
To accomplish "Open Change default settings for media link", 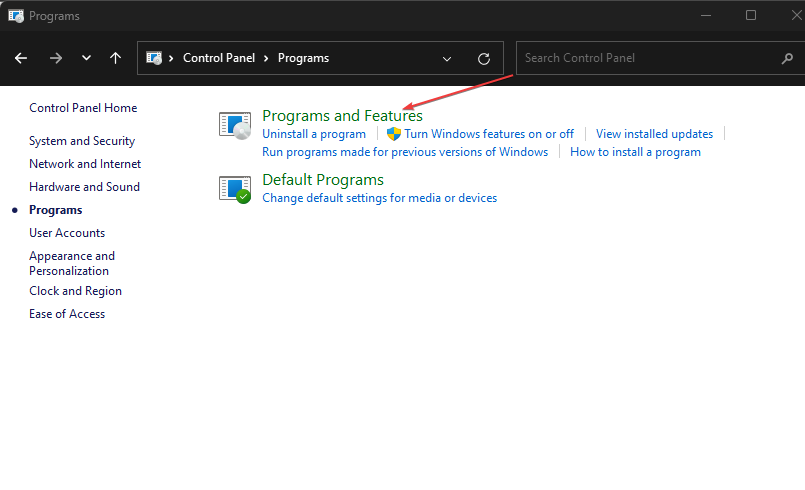I will pyautogui.click(x=379, y=198).
